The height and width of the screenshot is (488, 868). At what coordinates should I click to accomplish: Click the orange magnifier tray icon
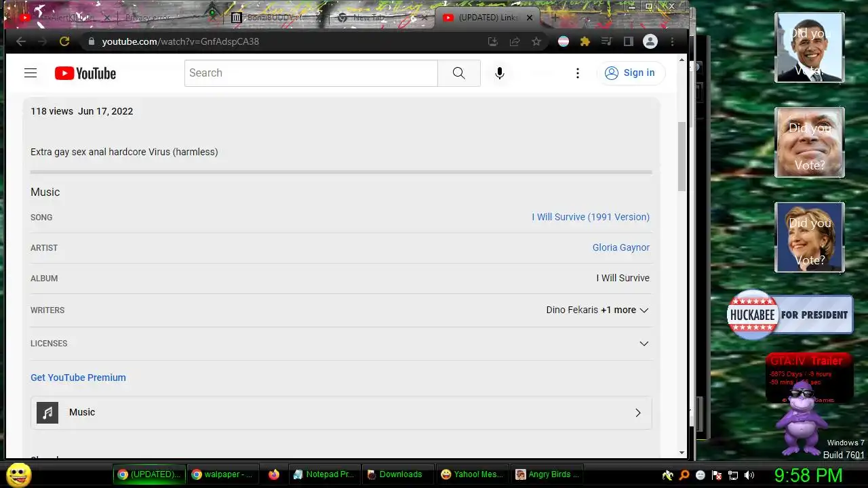point(684,475)
